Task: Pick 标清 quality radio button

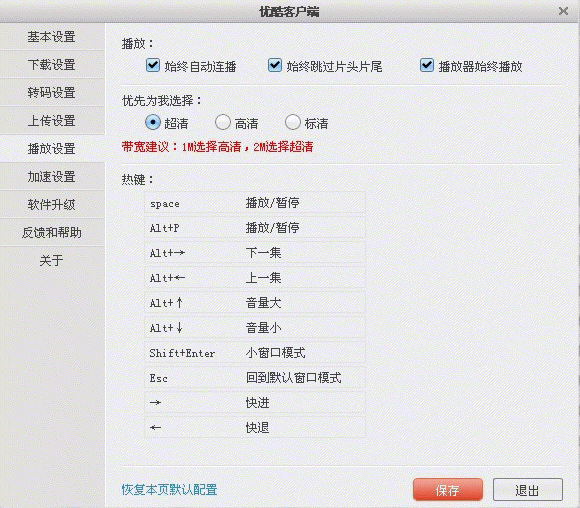Action: tap(293, 122)
